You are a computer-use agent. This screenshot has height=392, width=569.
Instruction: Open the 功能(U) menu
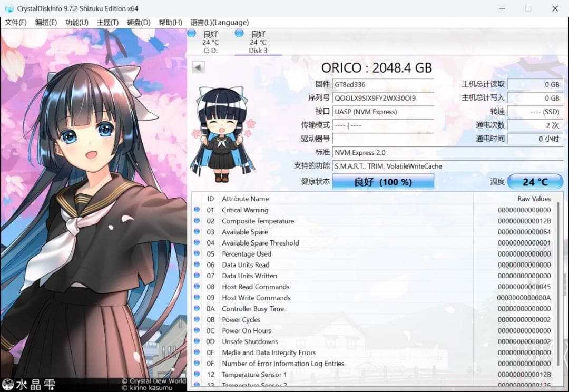pos(76,23)
